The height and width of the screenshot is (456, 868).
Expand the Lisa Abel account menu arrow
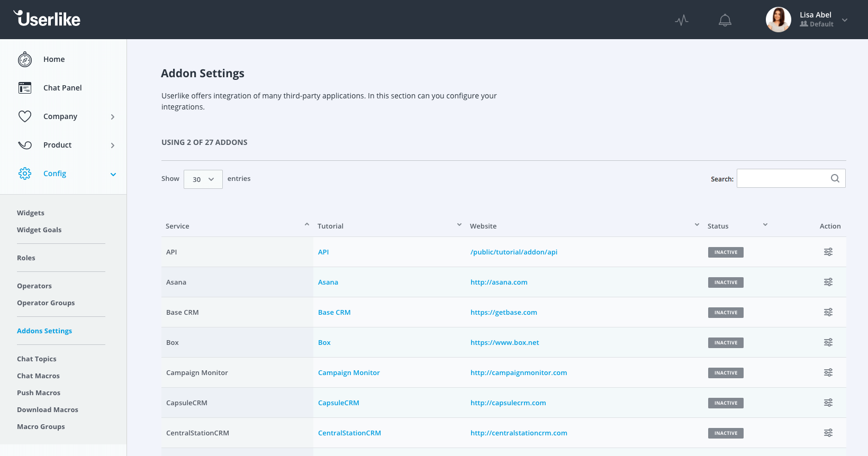pyautogui.click(x=845, y=20)
